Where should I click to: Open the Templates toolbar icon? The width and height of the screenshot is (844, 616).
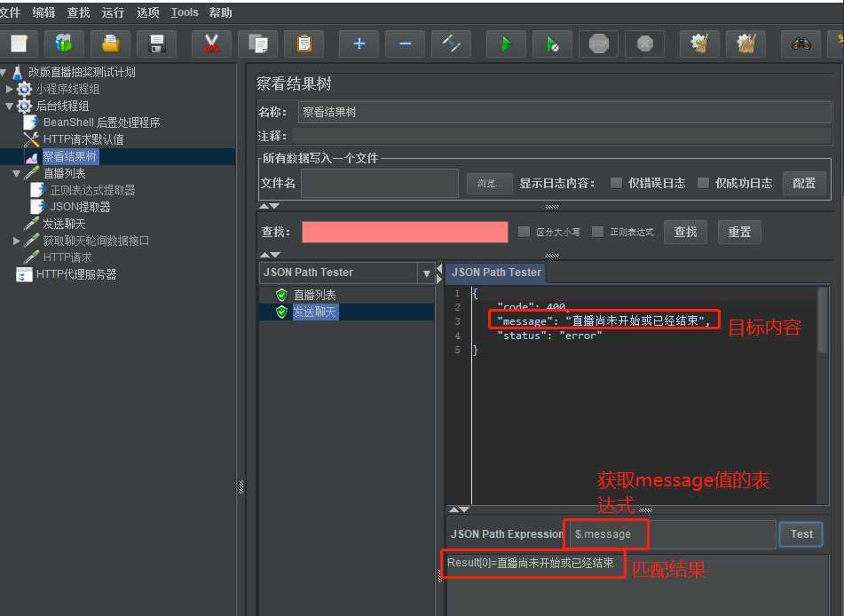[x=65, y=43]
